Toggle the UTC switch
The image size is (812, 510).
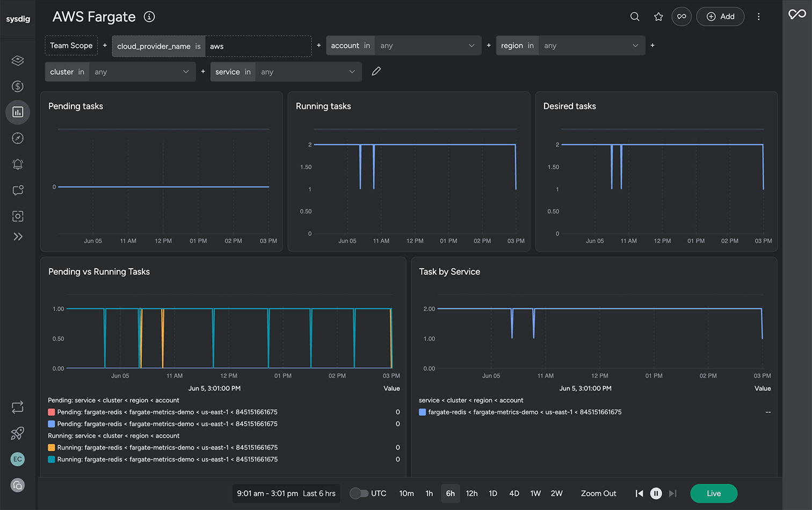[359, 493]
